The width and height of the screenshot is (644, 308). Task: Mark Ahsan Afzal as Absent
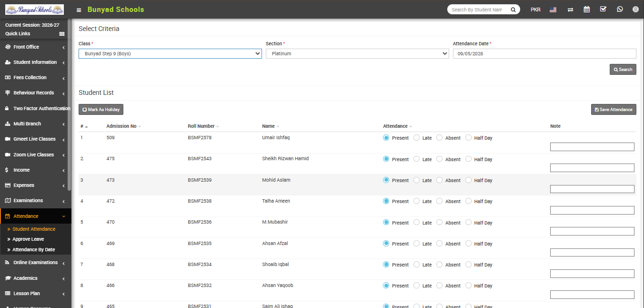click(x=439, y=243)
